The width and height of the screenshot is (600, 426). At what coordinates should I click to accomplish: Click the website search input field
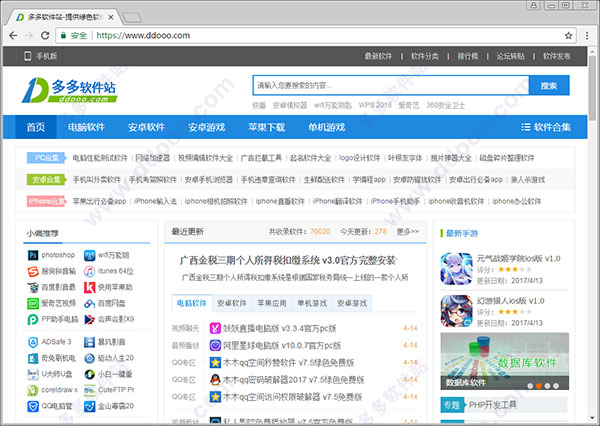(x=388, y=86)
